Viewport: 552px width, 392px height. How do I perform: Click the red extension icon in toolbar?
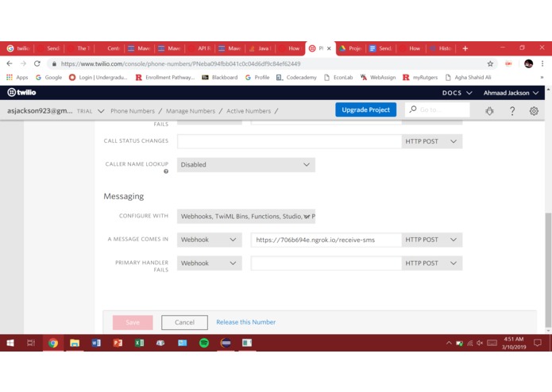pyautogui.click(x=508, y=63)
